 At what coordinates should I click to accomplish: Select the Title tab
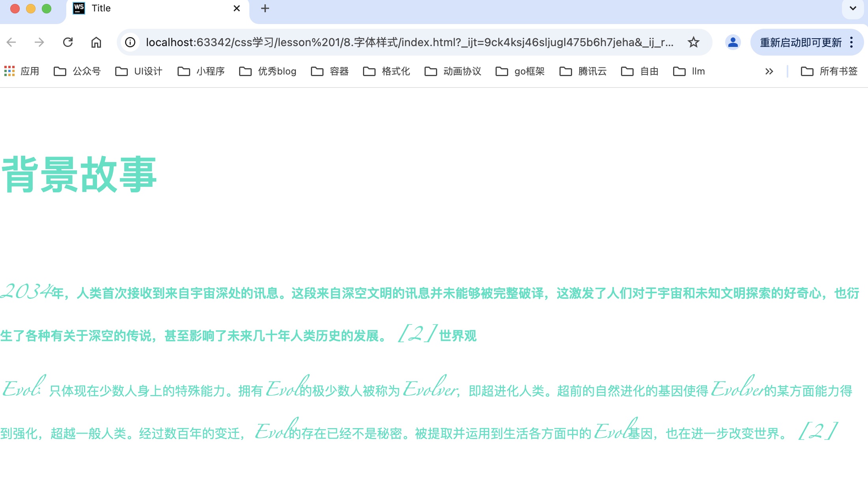point(150,8)
